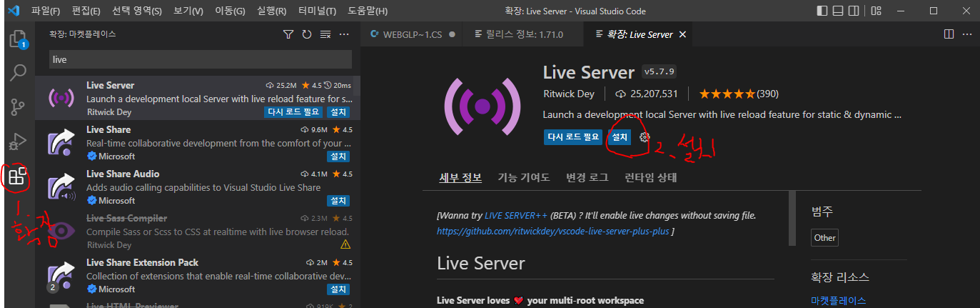This screenshot has width=980, height=308.
Task: Toggle primary side bar layout icon
Action: (x=822, y=11)
